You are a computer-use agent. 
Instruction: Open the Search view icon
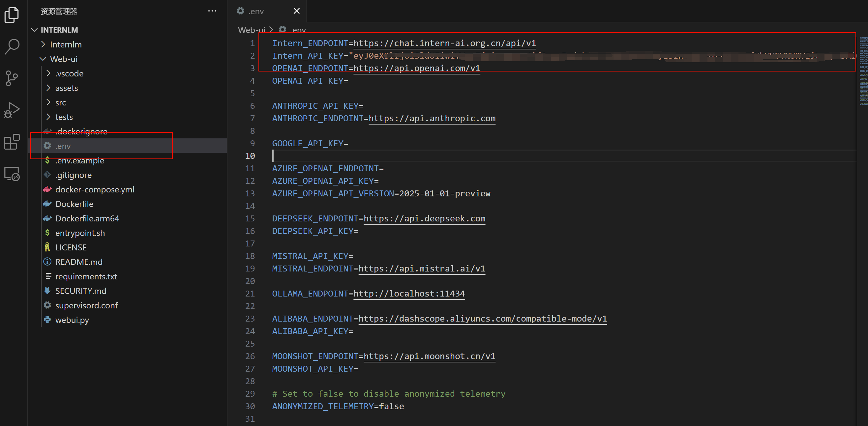(12, 46)
